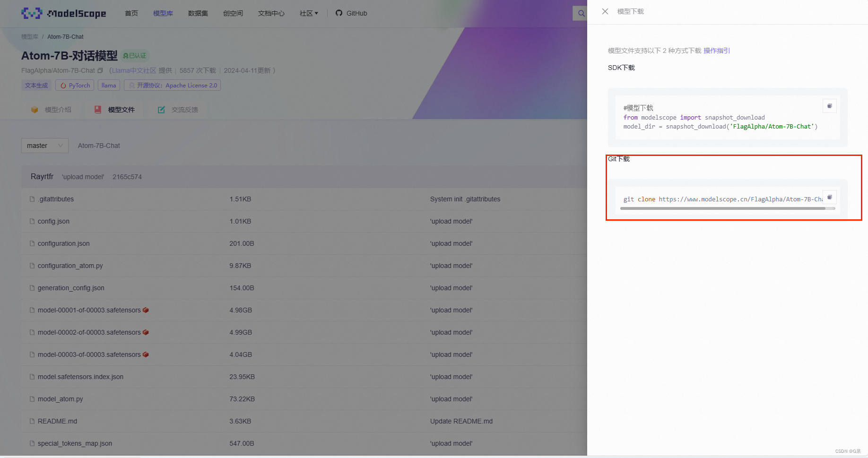Copy the SDK download code
This screenshot has height=458, width=868.
pos(830,106)
